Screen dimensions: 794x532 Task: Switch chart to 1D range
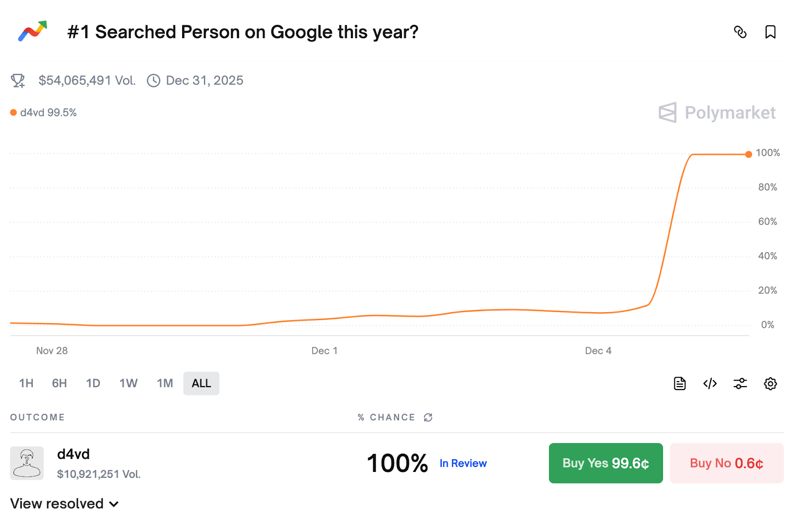[93, 384]
